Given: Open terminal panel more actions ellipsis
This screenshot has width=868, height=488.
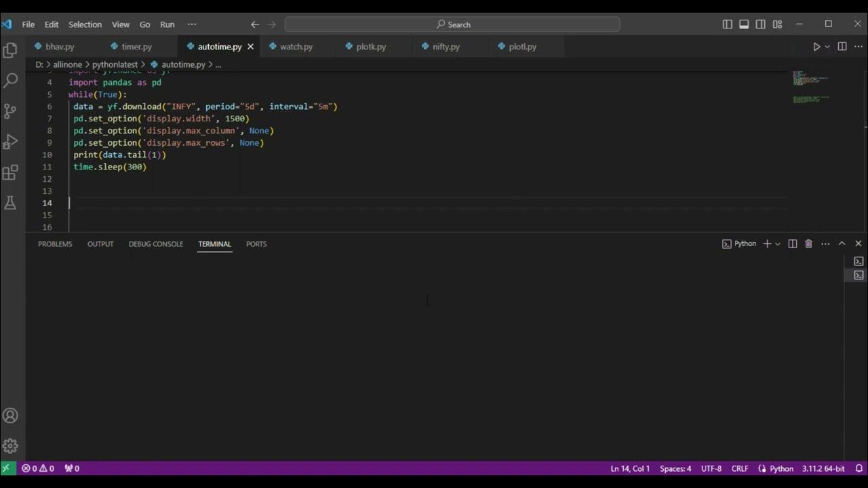Looking at the screenshot, I should click(825, 244).
